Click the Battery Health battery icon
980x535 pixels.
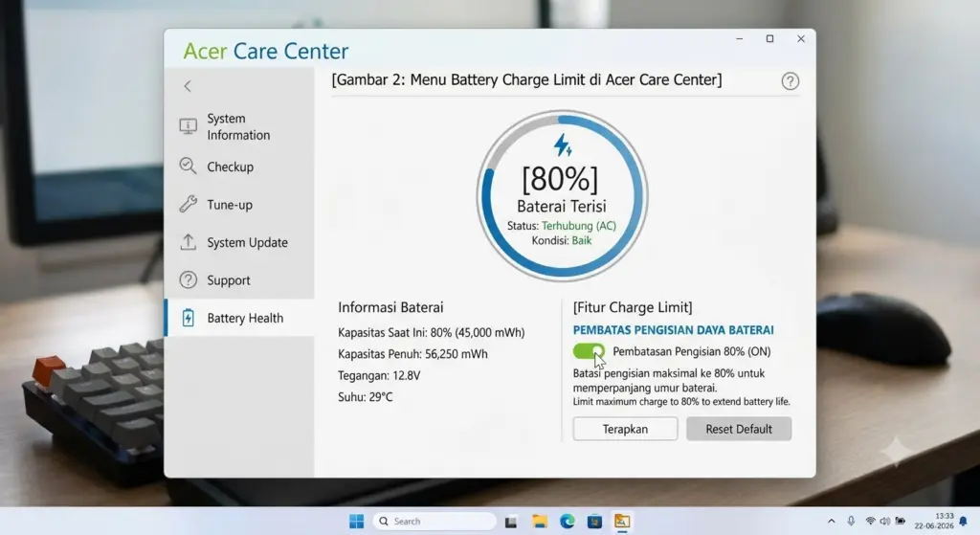(189, 318)
